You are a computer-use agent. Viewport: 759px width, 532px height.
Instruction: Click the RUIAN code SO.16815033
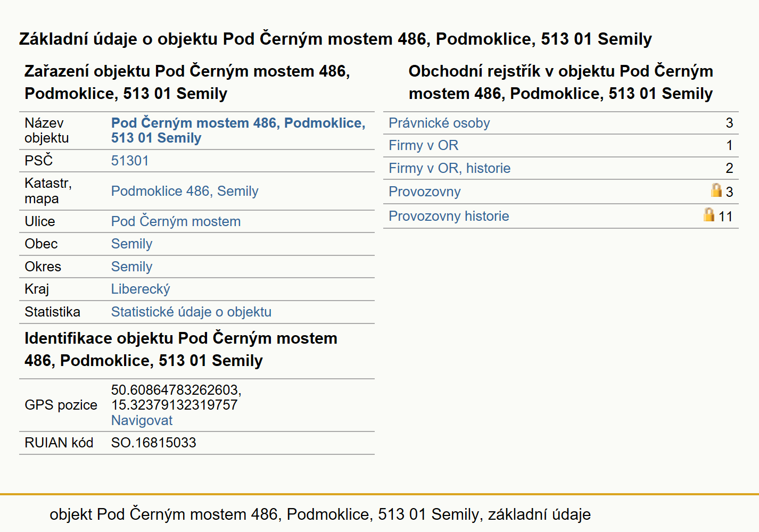153,443
